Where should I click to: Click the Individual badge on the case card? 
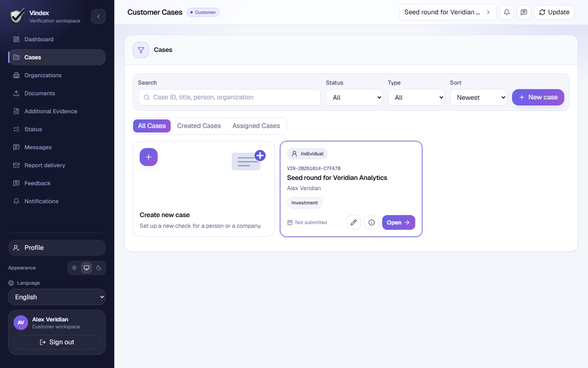pyautogui.click(x=307, y=154)
